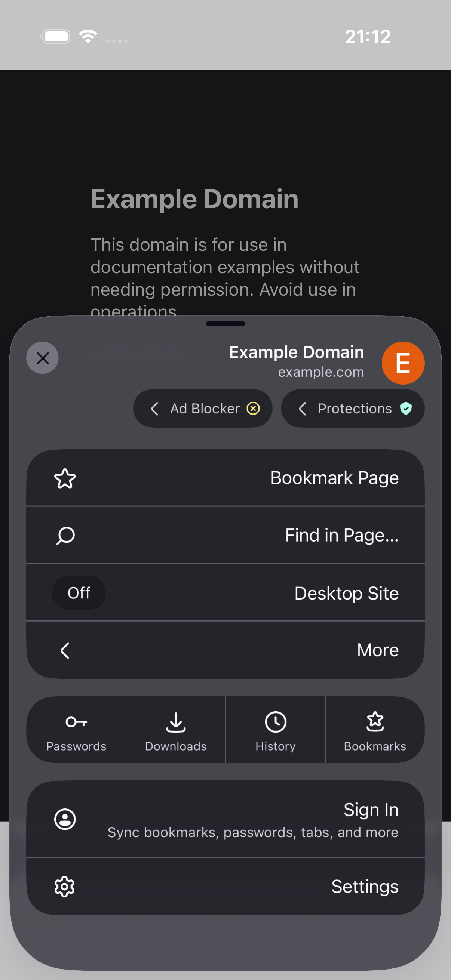
Task: Tap the Settings gear icon
Action: tap(65, 887)
